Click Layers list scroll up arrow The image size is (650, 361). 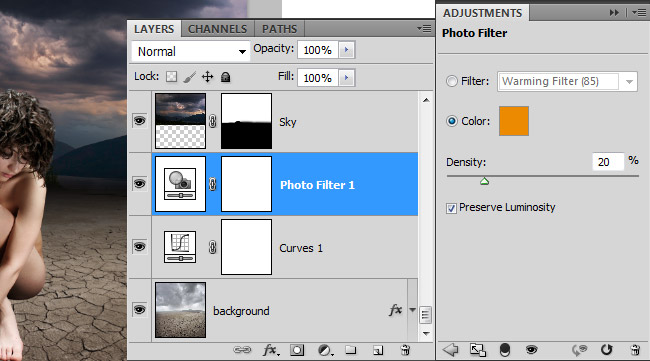pyautogui.click(x=426, y=100)
